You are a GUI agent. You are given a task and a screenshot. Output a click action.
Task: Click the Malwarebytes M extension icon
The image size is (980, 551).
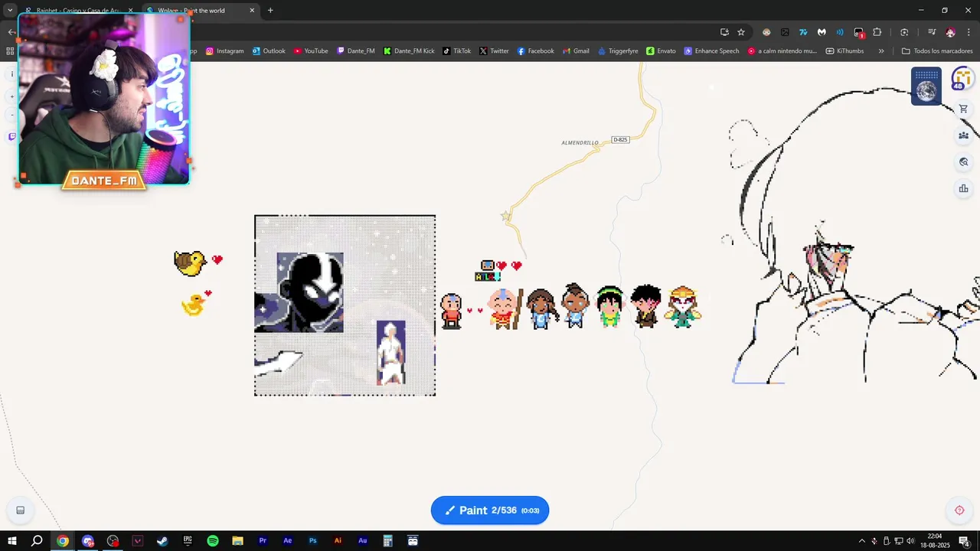click(x=822, y=32)
